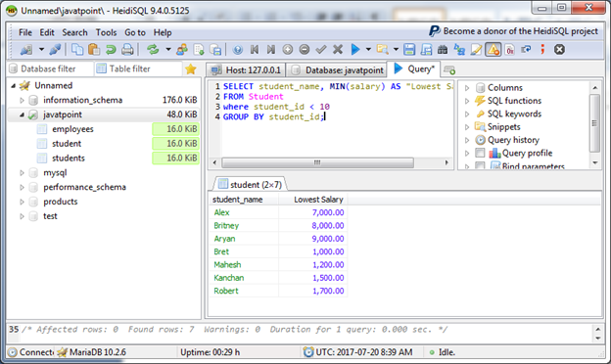Run the query with blue play icon
The image size is (611, 364).
coord(355,50)
